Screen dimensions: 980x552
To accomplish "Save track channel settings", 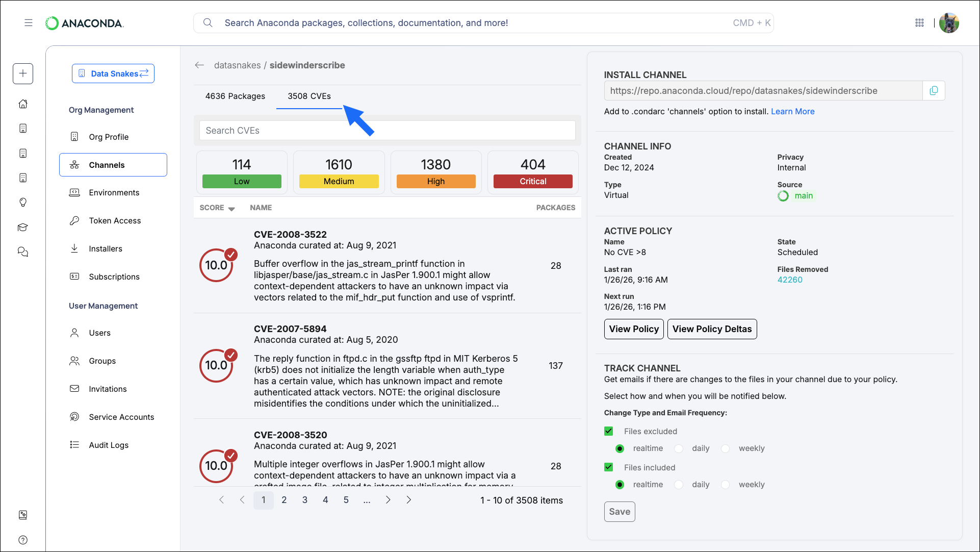I will pyautogui.click(x=620, y=512).
